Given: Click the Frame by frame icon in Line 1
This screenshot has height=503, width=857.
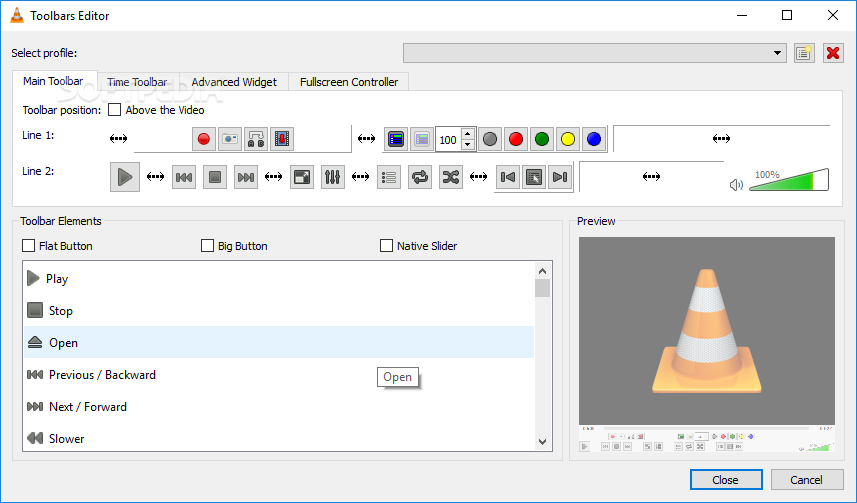Looking at the screenshot, I should pos(282,139).
